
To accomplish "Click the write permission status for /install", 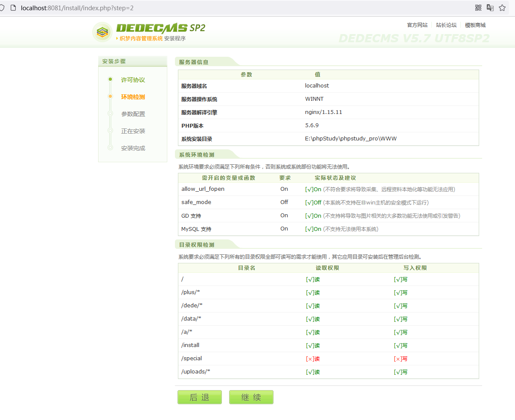I will coord(401,345).
